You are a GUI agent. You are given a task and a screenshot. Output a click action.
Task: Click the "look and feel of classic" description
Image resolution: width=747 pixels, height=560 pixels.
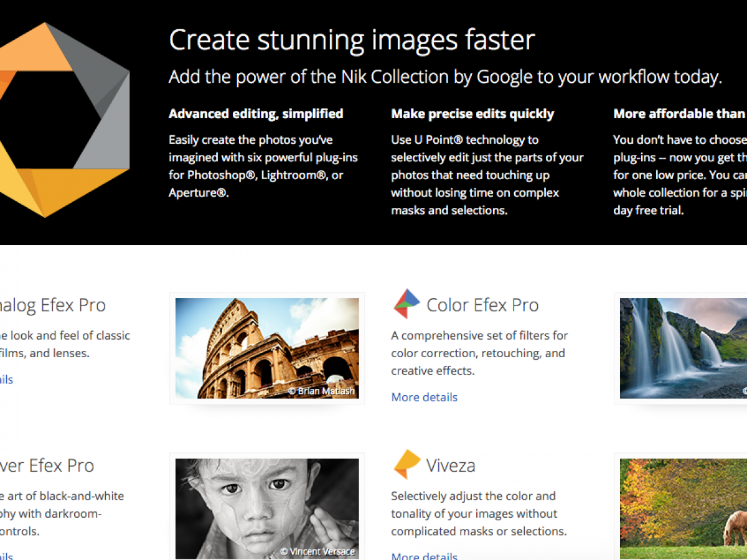coord(65,344)
